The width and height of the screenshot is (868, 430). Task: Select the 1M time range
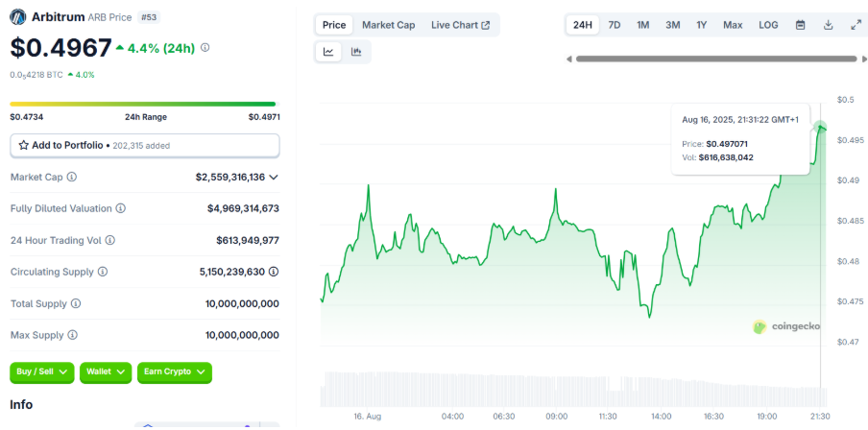(x=642, y=25)
